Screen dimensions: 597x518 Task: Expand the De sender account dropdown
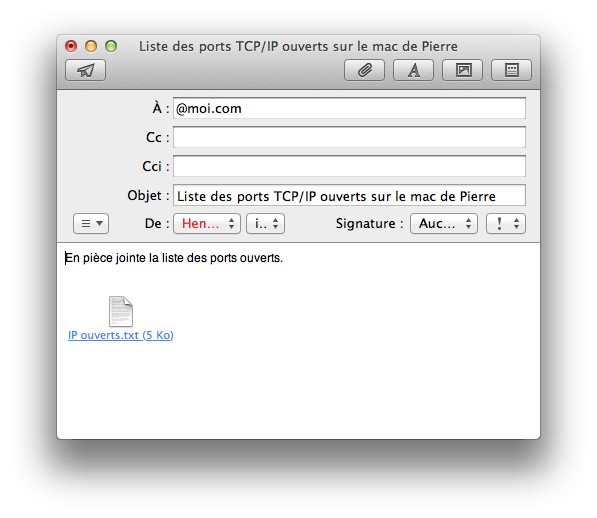pos(207,223)
